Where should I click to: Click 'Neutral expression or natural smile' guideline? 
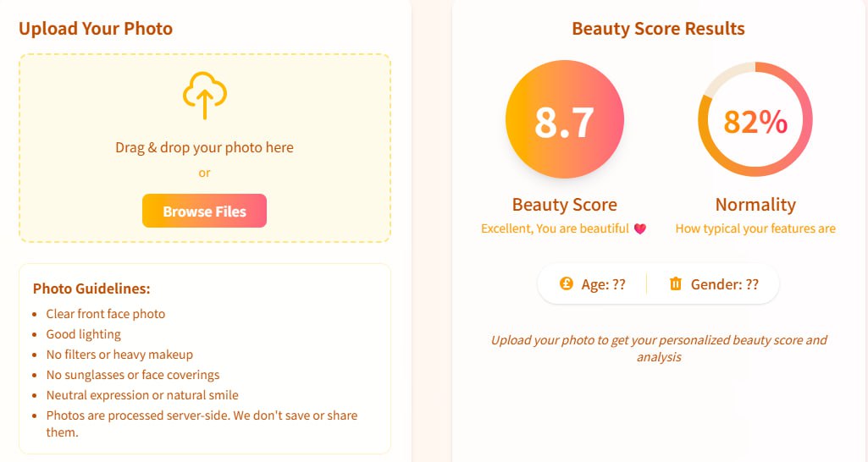coord(142,395)
